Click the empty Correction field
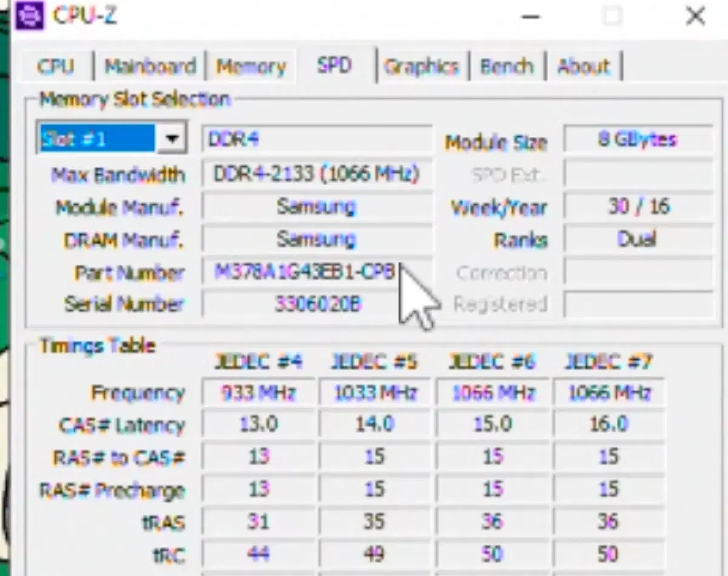This screenshot has height=576, width=728. [638, 272]
